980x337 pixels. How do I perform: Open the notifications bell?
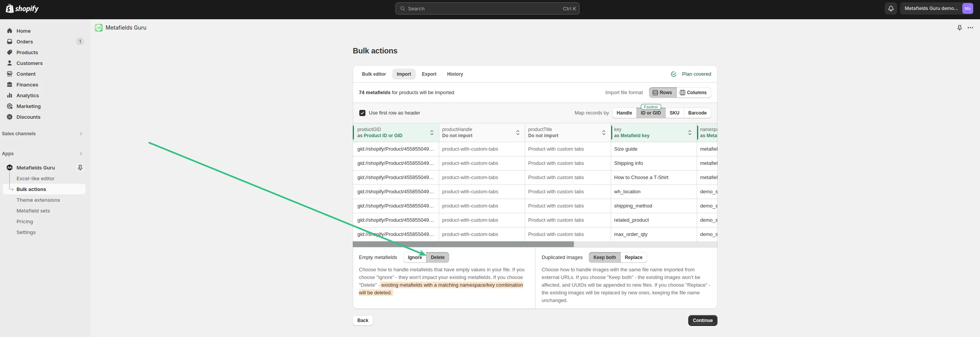(891, 8)
